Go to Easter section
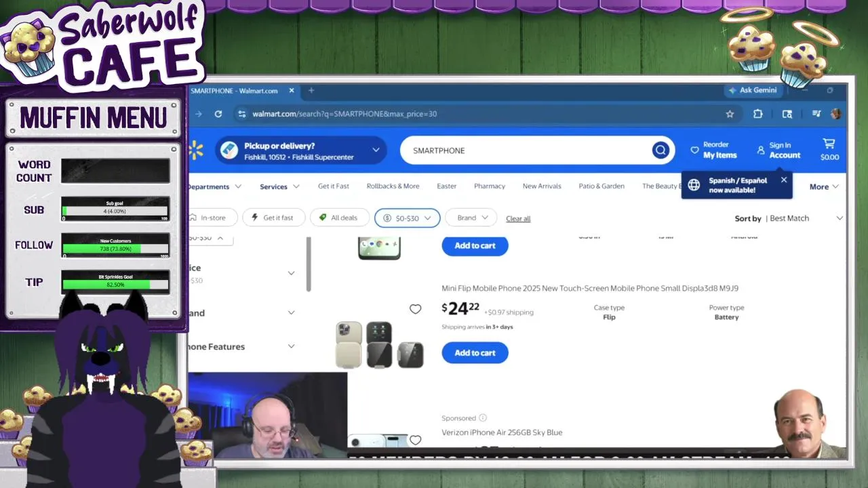The width and height of the screenshot is (868, 488). 447,186
